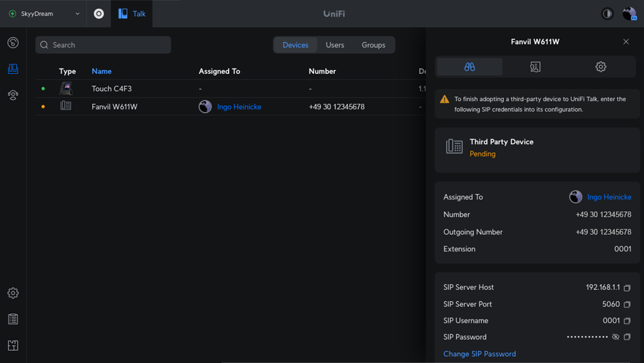The height and width of the screenshot is (363, 644).
Task: Open Ingo Heinicke link in device table
Action: [239, 106]
